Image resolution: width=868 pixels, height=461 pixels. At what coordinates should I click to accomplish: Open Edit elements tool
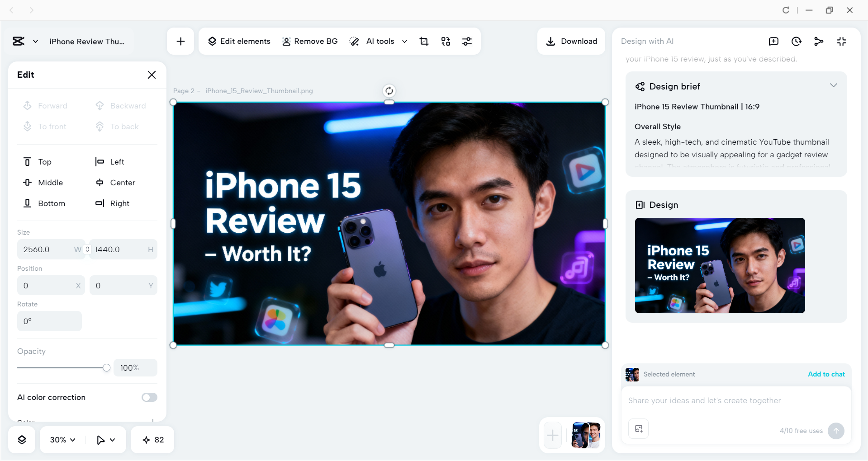tap(239, 42)
